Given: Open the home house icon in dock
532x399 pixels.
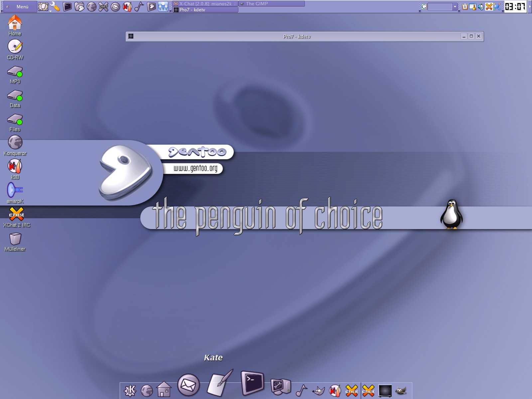Looking at the screenshot, I should click(x=164, y=389).
